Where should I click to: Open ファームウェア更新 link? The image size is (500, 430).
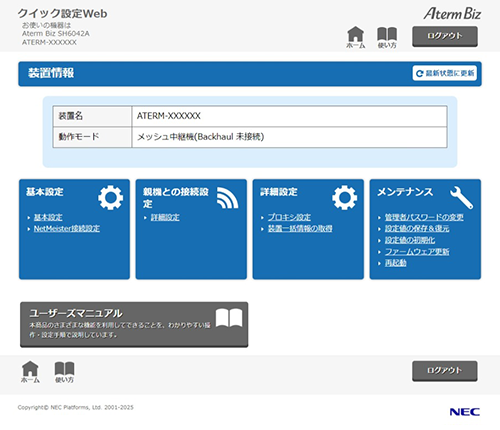pos(417,252)
